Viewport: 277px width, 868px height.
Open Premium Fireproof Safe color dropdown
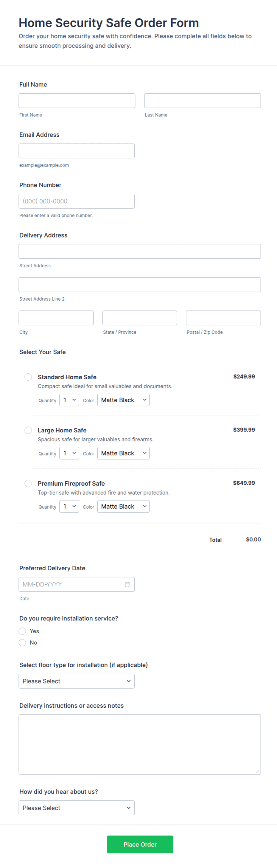click(123, 507)
